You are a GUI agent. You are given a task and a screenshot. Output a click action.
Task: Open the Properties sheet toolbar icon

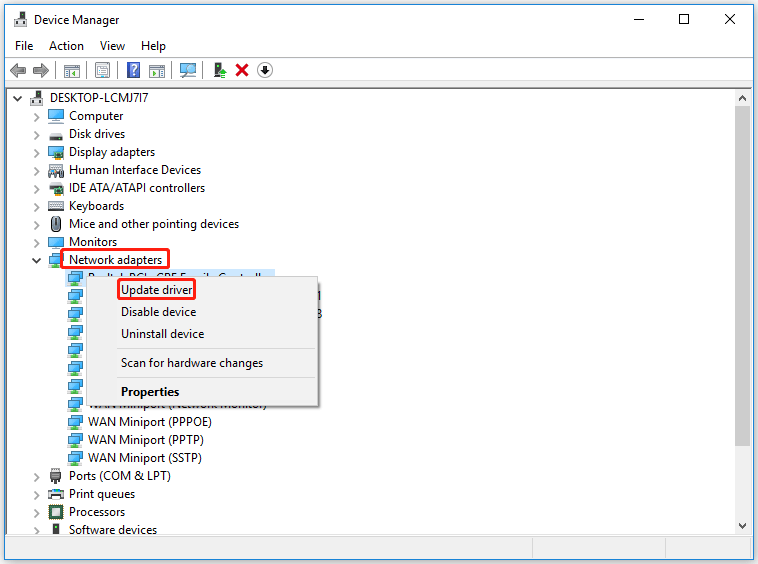(x=102, y=71)
